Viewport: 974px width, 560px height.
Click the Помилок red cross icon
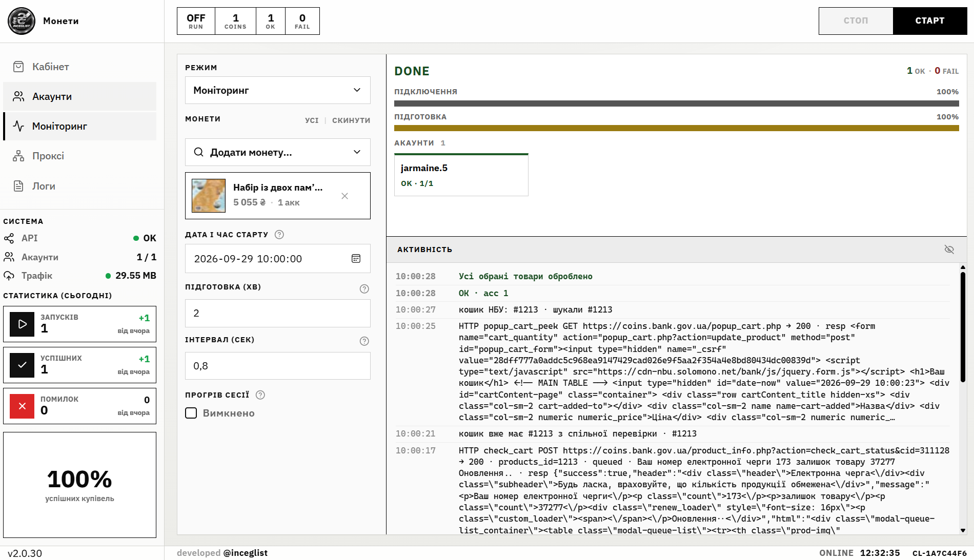[22, 406]
